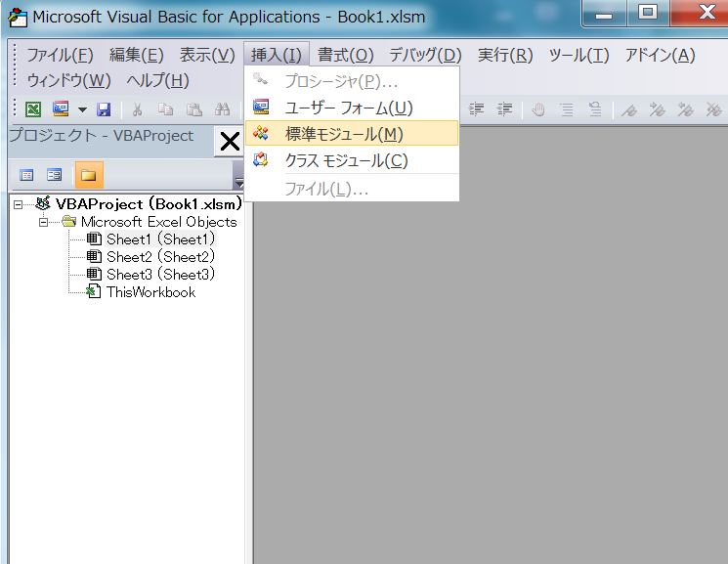This screenshot has height=564, width=728.
Task: Open the デバッグ(D) menu
Action: (425, 56)
